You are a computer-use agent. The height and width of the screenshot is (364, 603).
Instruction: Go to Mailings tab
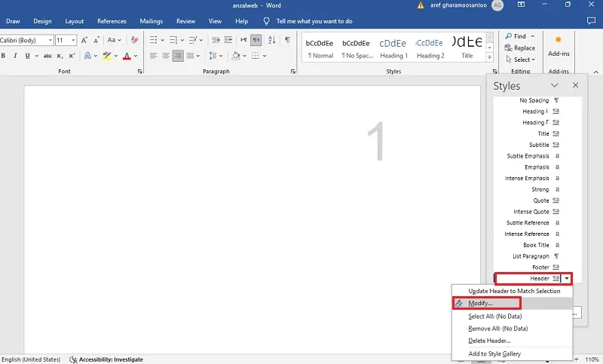pos(152,21)
